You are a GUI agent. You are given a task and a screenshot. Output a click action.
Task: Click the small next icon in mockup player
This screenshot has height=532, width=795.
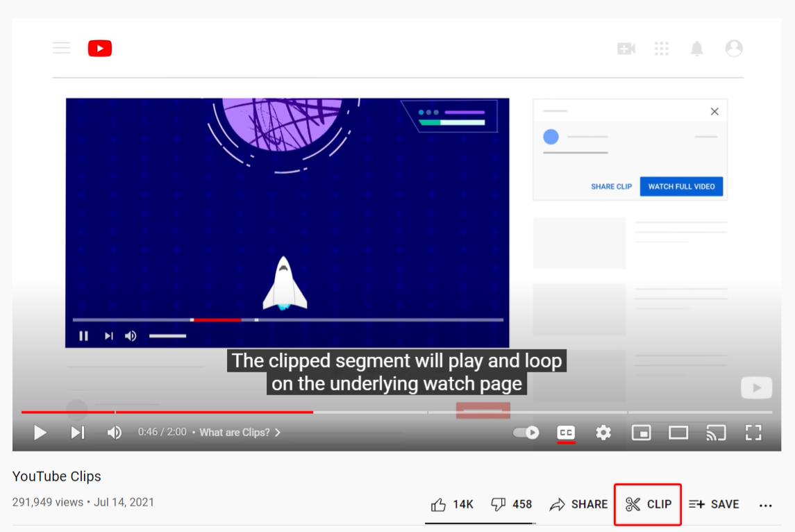coord(108,335)
